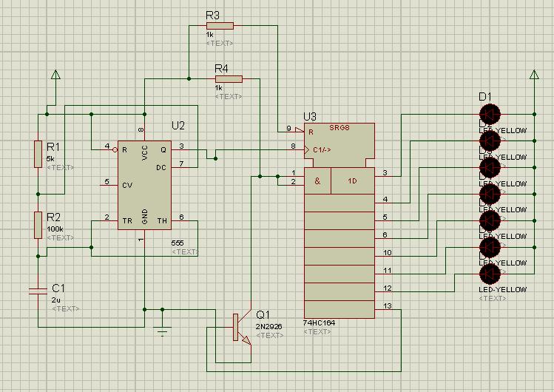The image size is (554, 392).
Task: Click the 555 part value label
Action: point(178,243)
